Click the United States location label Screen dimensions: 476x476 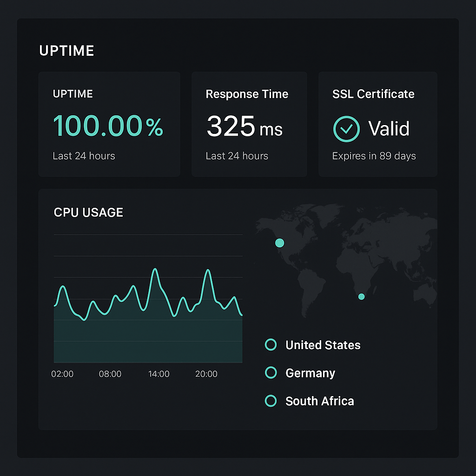tap(323, 345)
